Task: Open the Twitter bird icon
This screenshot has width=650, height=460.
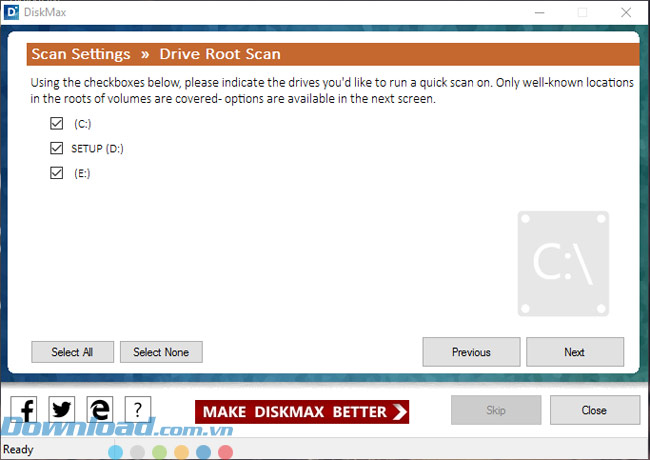Action: [x=62, y=409]
